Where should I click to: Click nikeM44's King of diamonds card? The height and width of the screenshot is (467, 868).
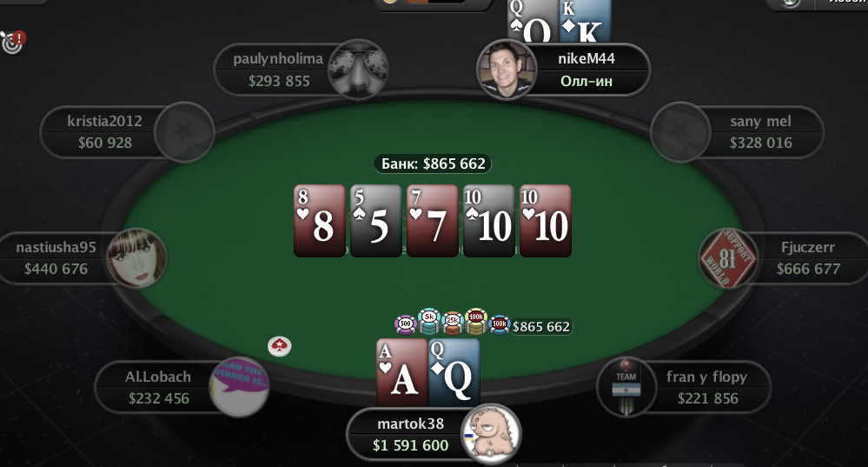585,21
